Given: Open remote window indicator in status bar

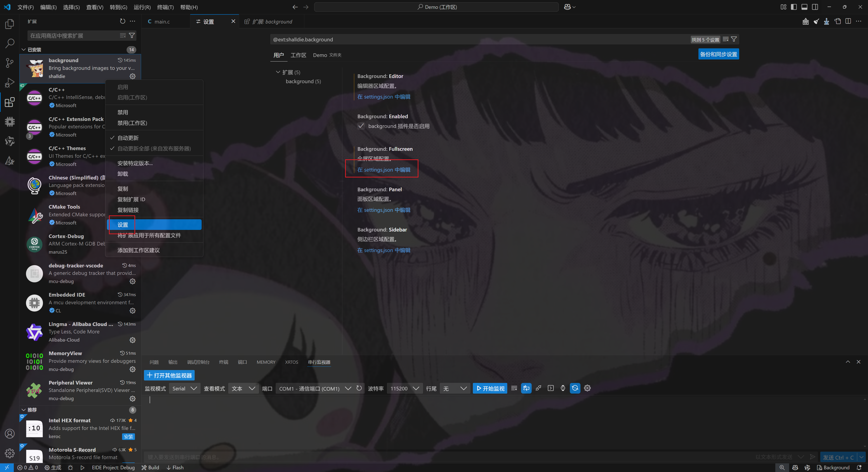Looking at the screenshot, I should click(x=7, y=468).
